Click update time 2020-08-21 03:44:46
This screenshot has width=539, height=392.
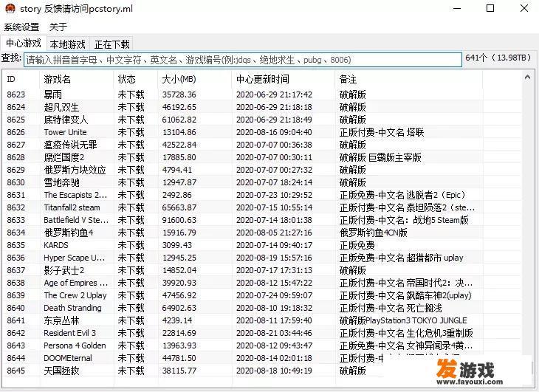pos(274,333)
